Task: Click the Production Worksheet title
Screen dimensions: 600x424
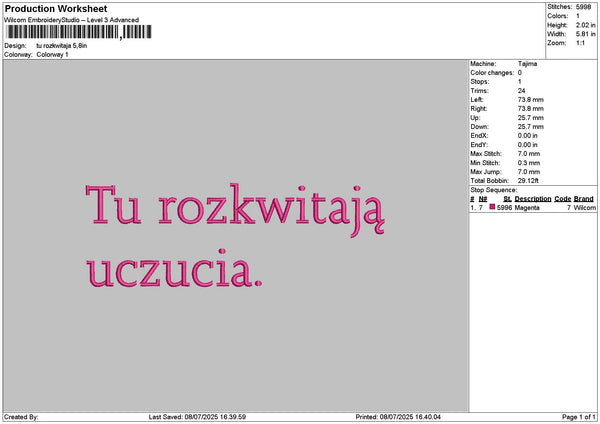Action: (56, 9)
